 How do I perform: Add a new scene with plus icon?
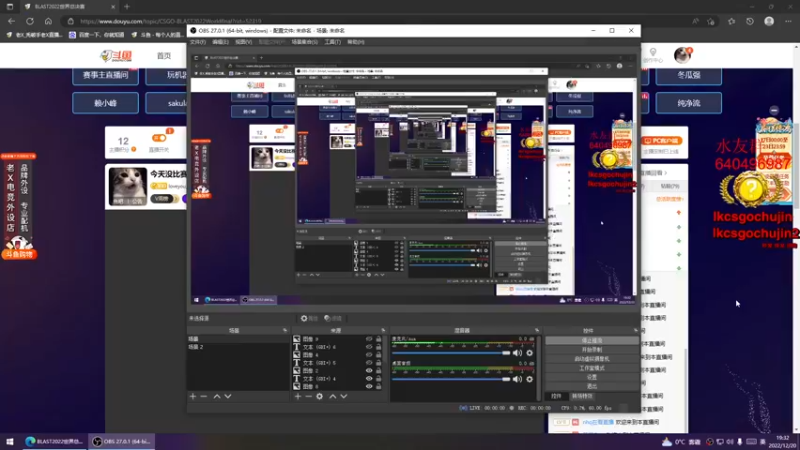coord(193,396)
